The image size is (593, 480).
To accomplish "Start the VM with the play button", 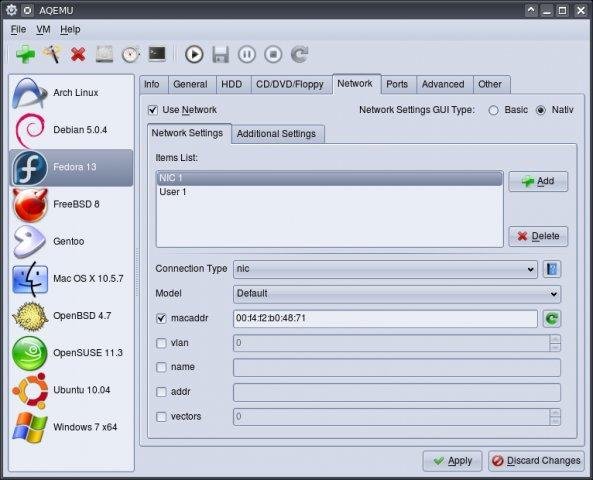I will pos(194,54).
